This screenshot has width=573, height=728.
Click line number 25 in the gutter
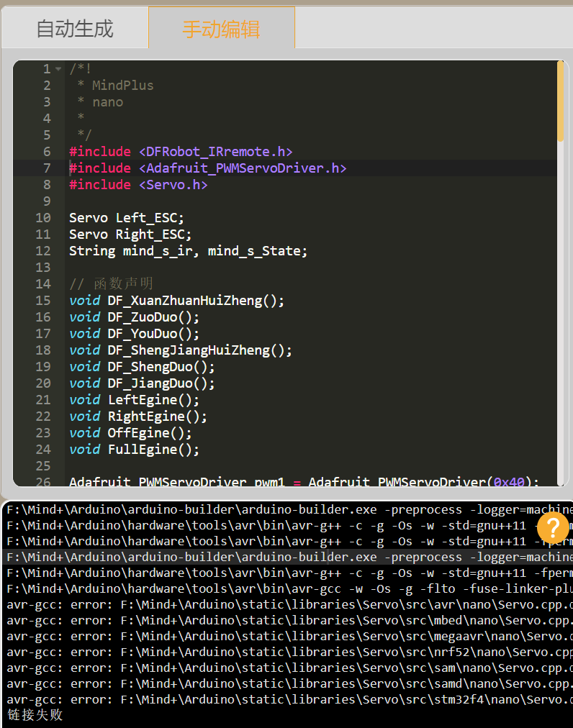(x=43, y=465)
